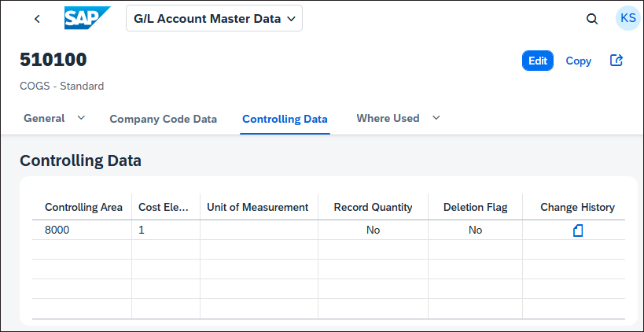Click the Record Quantity column header
The height and width of the screenshot is (332, 644).
[x=373, y=207]
